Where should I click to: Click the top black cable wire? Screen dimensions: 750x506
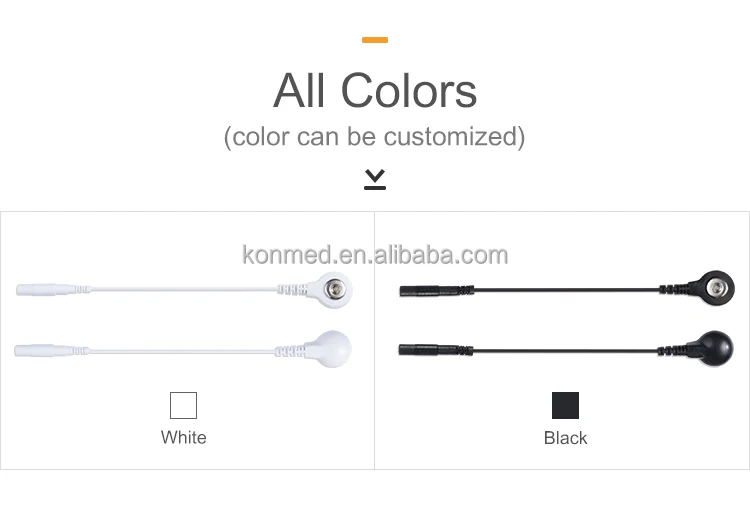560,290
